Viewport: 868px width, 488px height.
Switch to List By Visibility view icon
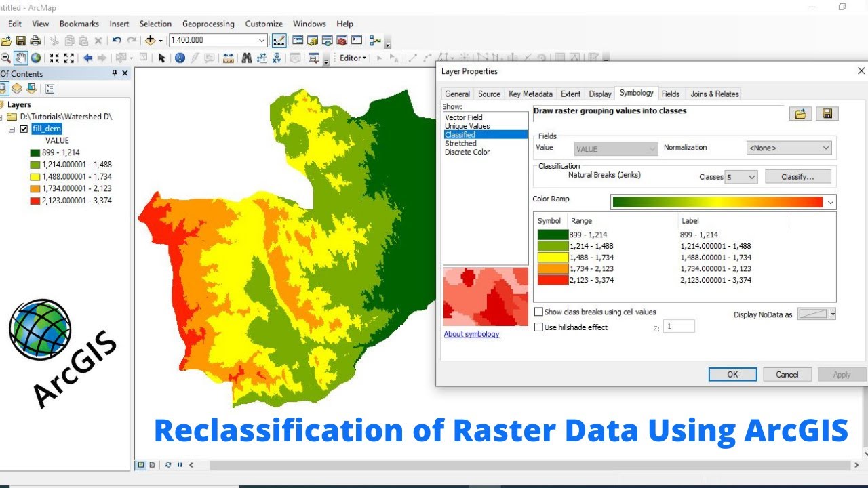pyautogui.click(x=31, y=89)
